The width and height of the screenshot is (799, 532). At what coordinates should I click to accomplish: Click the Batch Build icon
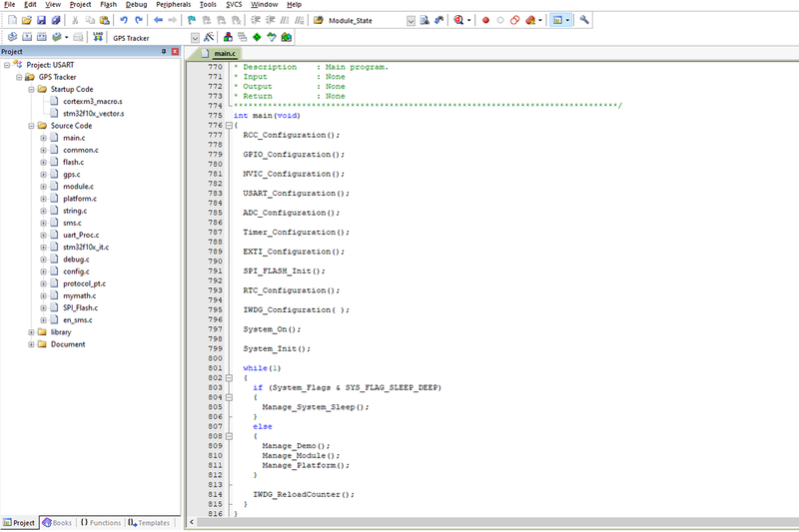57,37
